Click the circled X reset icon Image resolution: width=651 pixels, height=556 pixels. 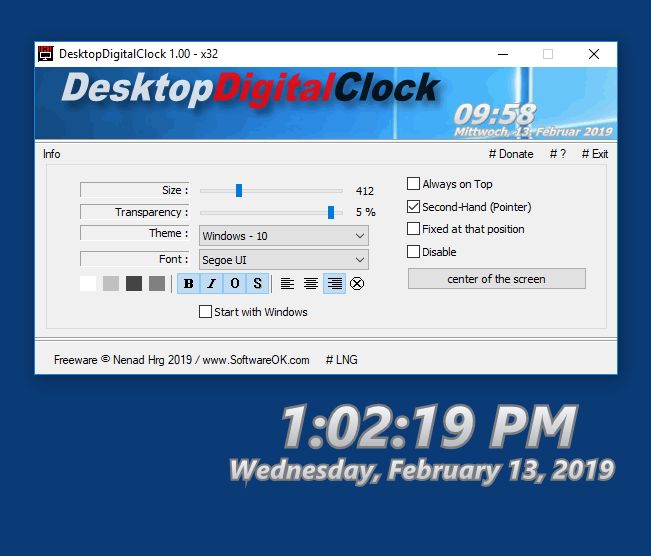coord(357,284)
